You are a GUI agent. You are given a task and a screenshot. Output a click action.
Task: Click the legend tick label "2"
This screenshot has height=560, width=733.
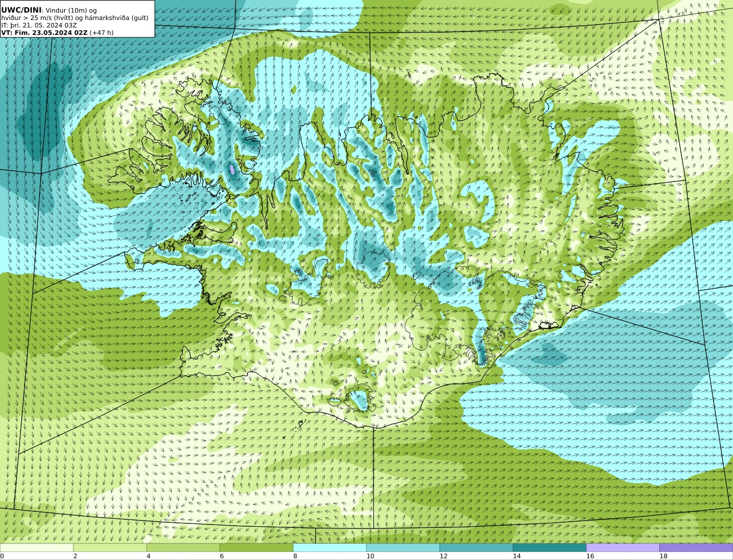(75, 556)
